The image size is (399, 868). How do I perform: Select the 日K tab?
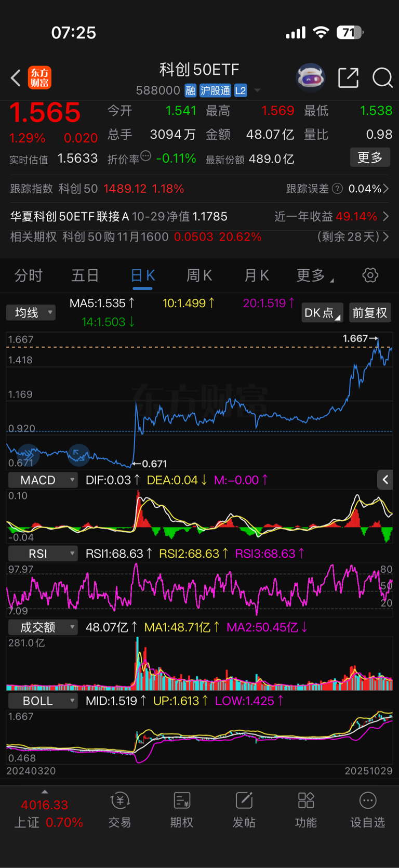(142, 275)
